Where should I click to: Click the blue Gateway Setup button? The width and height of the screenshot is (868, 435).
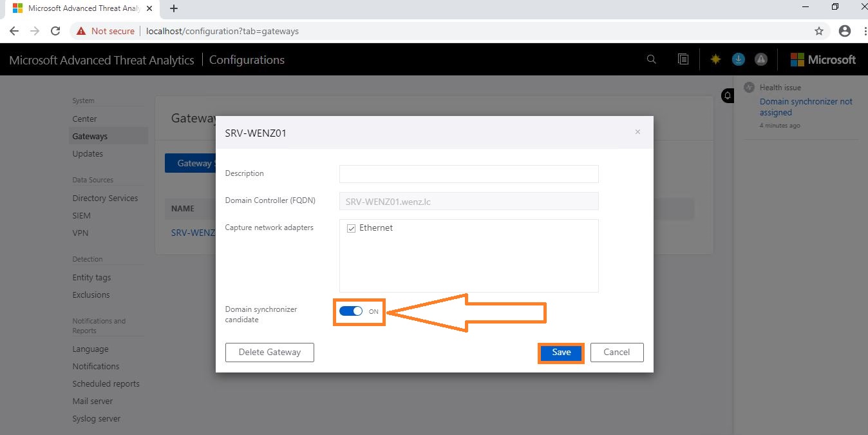click(x=190, y=163)
